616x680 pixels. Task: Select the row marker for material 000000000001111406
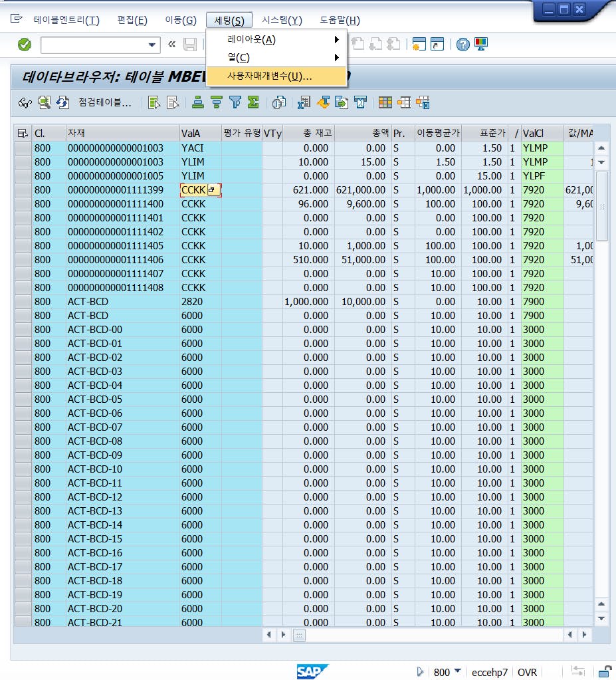click(x=23, y=260)
